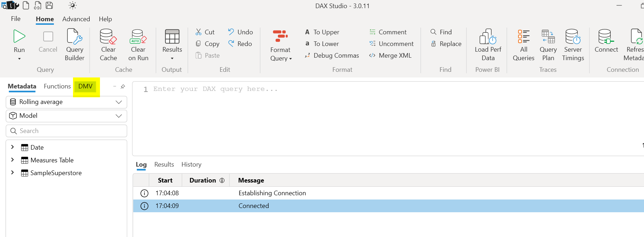
Task: Open the Advanced ribbon tab
Action: click(x=76, y=19)
